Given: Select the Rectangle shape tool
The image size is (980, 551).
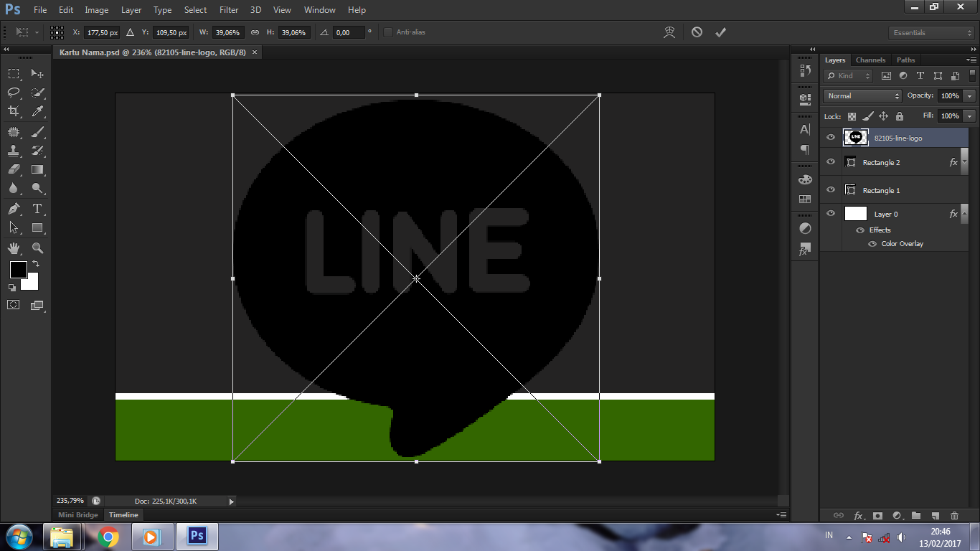Looking at the screenshot, I should pos(37,227).
